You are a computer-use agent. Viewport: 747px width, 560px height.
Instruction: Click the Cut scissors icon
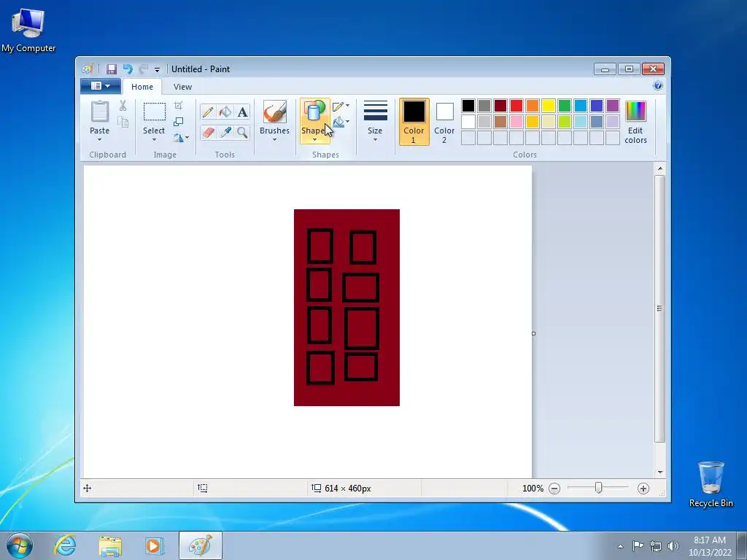pos(123,106)
